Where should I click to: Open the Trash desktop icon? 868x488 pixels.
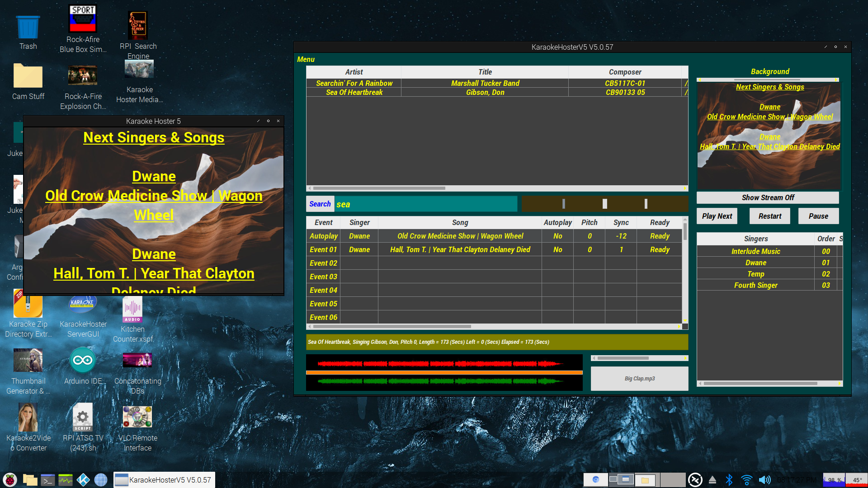(x=28, y=32)
